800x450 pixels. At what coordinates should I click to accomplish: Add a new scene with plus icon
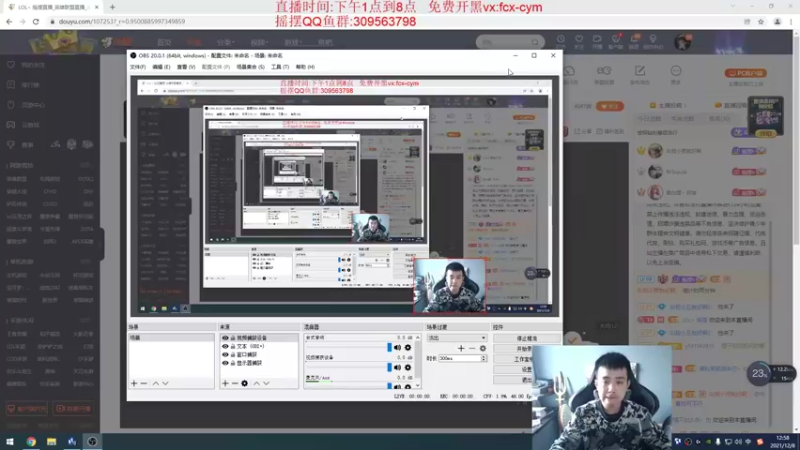(x=134, y=383)
